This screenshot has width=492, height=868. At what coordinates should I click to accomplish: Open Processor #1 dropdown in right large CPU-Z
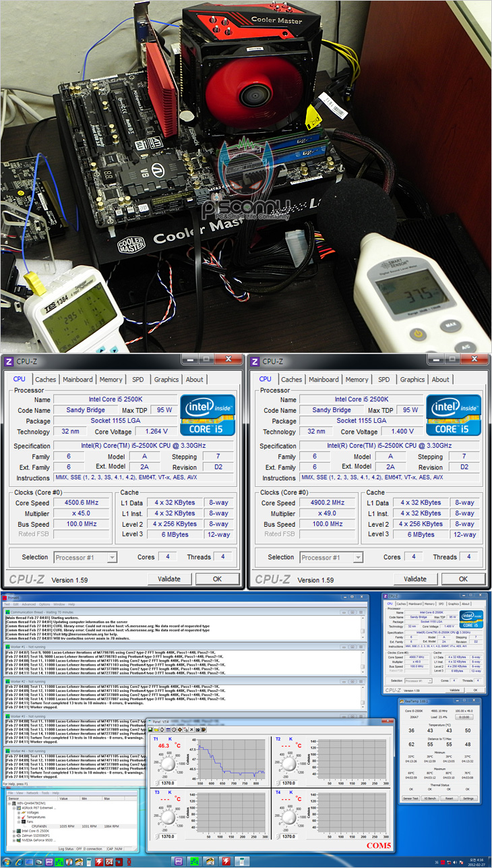coord(332,557)
